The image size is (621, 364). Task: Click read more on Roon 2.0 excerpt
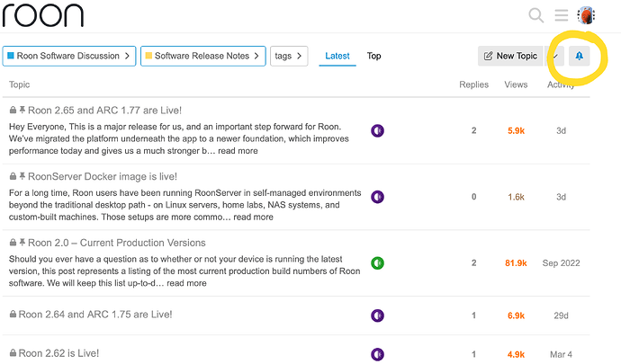186,283
